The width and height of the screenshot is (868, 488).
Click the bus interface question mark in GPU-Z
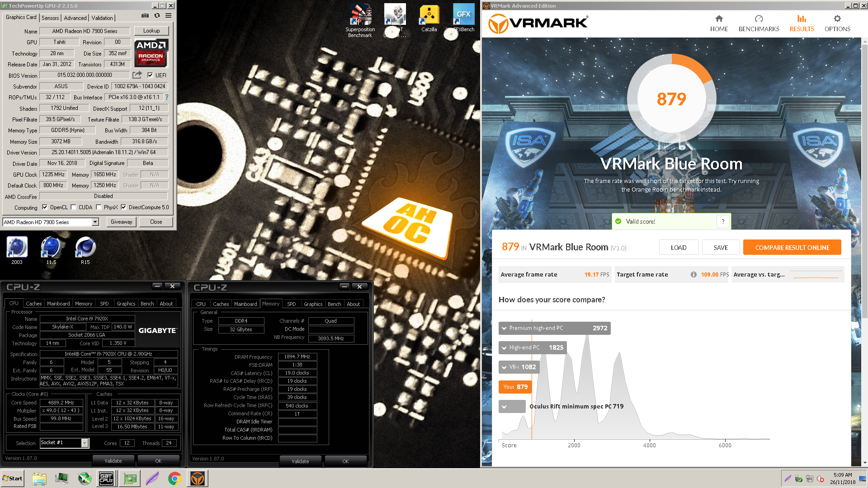point(166,97)
